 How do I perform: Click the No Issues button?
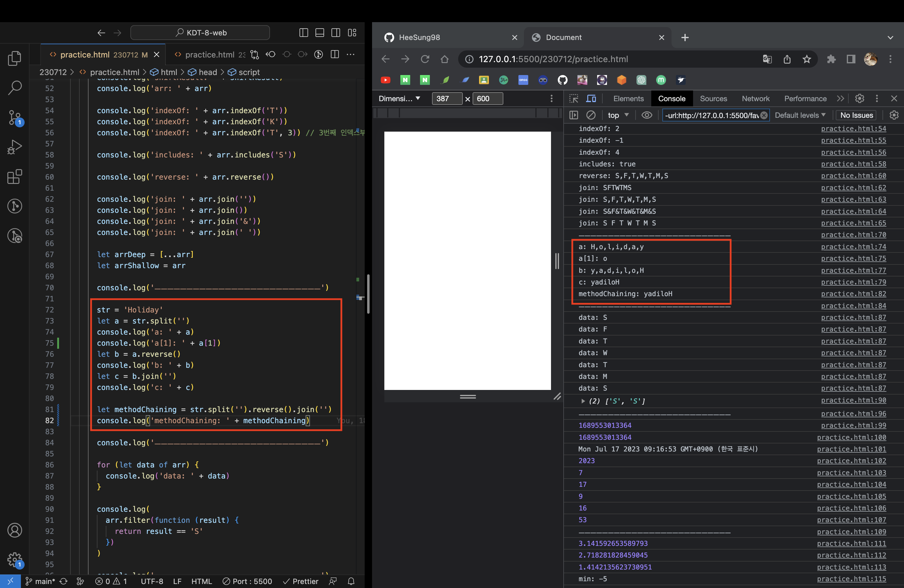pos(856,115)
